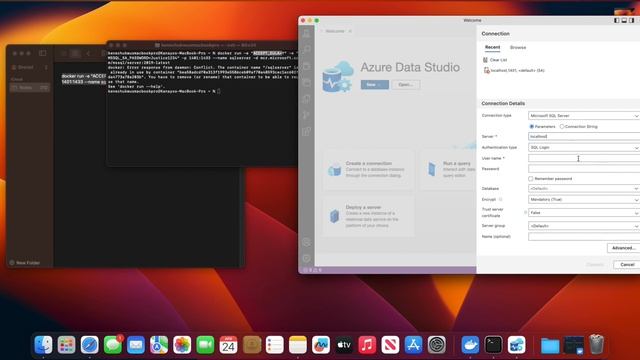
Task: Click the Open... button
Action: click(x=406, y=84)
